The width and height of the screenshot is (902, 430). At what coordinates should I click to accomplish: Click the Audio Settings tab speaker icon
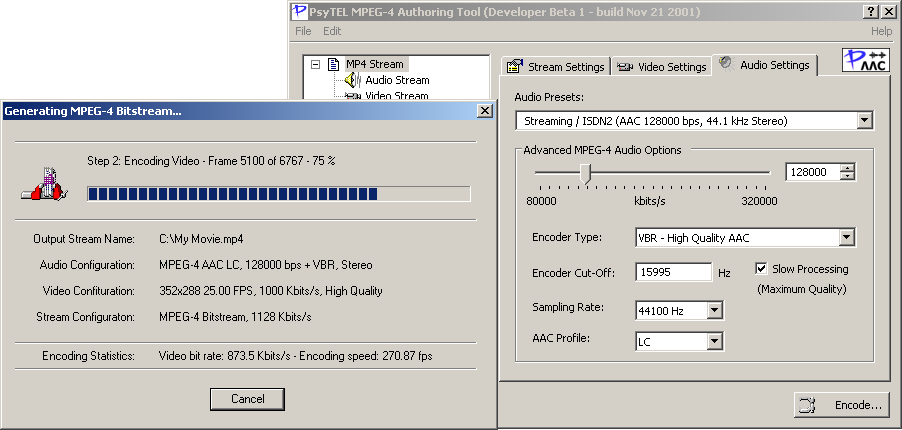pyautogui.click(x=725, y=63)
